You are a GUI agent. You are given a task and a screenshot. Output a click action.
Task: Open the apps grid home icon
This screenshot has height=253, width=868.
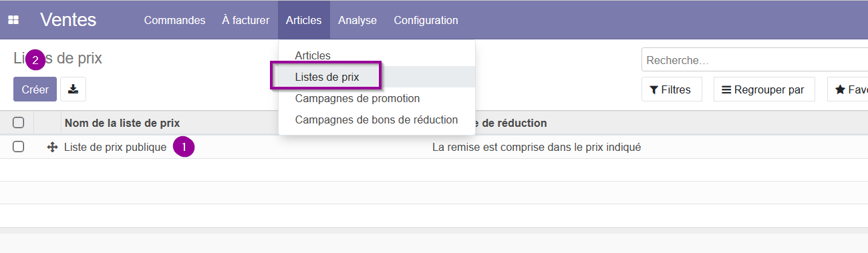point(13,20)
